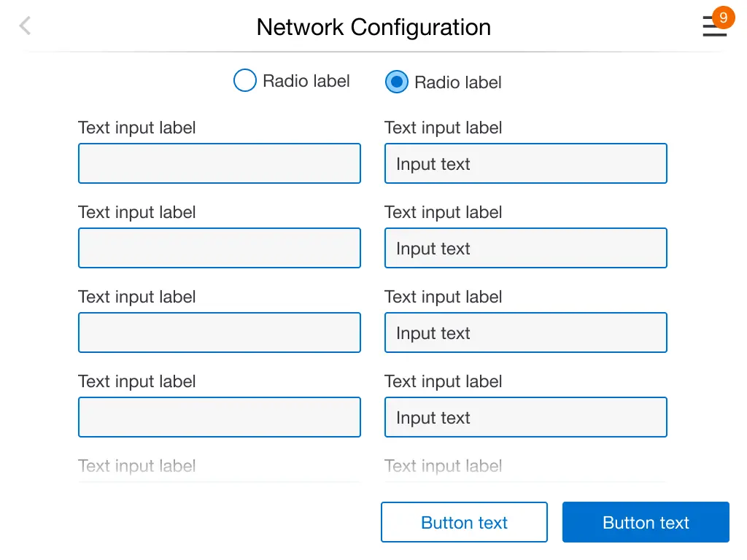This screenshot has height=560, width=747.
Task: Click the selected right radio button
Action: pos(396,82)
